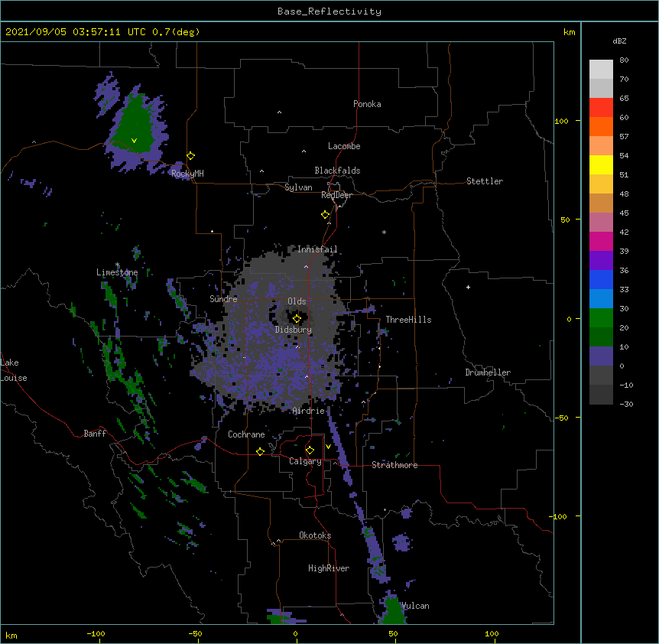
Task: Pick the red 65-60 dBZ legend color
Action: coord(601,107)
